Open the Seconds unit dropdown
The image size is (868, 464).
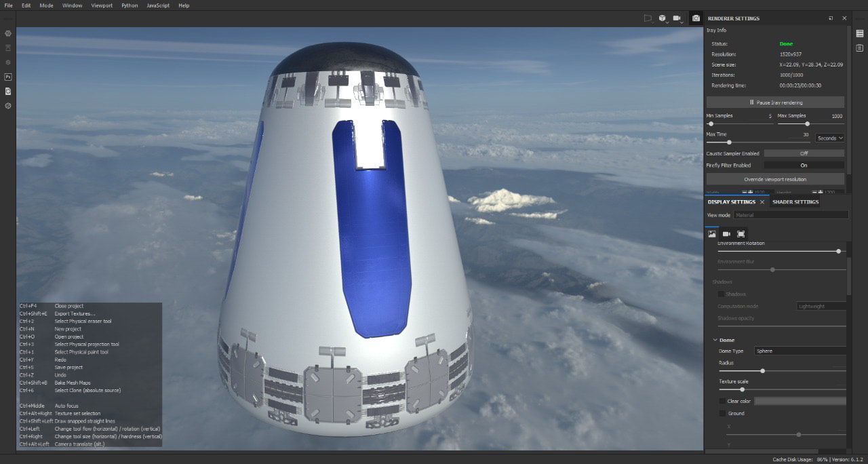830,138
